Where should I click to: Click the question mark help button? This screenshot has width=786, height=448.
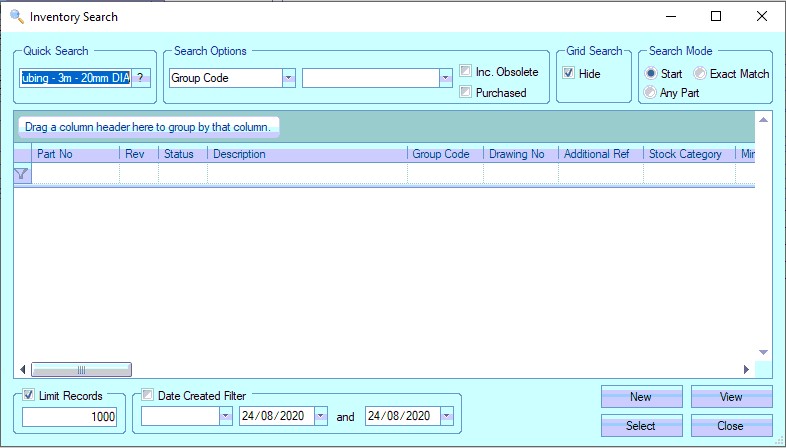[141, 78]
